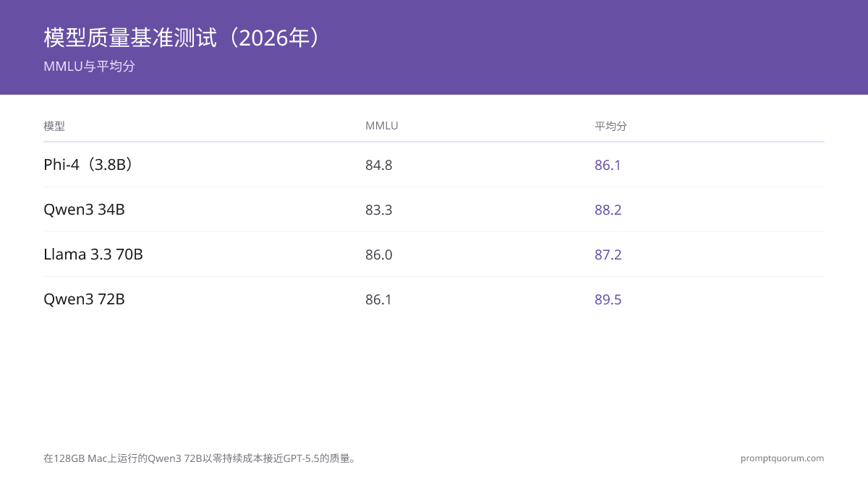Click the MMLU column header
The image size is (868, 488).
pyautogui.click(x=382, y=126)
